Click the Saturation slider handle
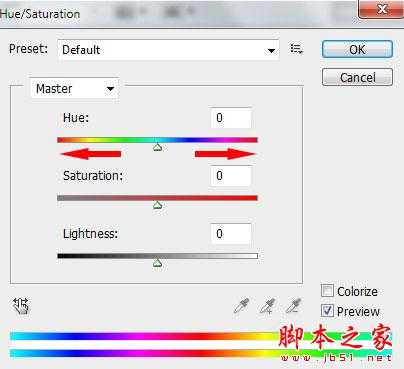 (158, 205)
